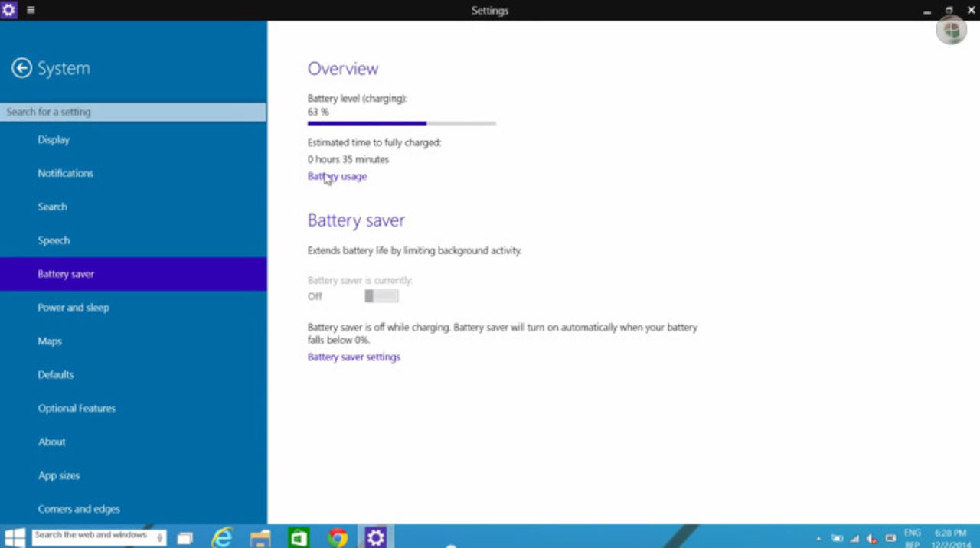Select Power and sleep in the sidebar
980x548 pixels.
coord(73,307)
